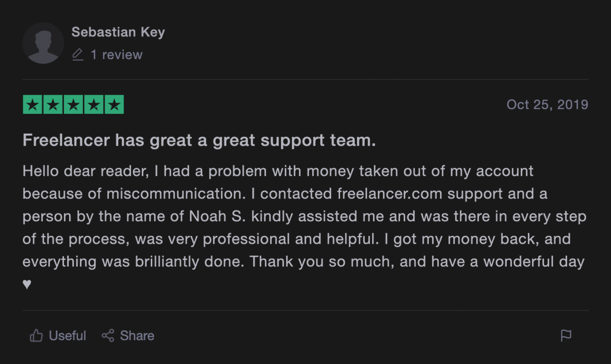The height and width of the screenshot is (364, 611).
Task: Click the pencil icon beside review count
Action: click(78, 54)
